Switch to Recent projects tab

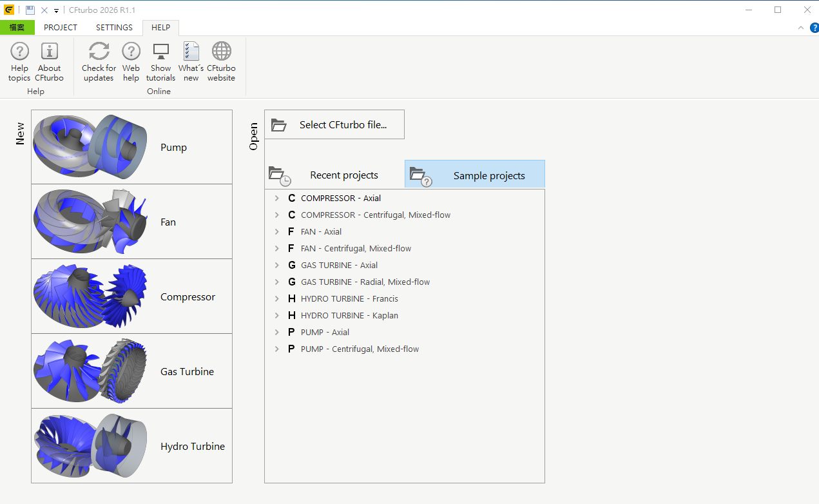coord(334,175)
